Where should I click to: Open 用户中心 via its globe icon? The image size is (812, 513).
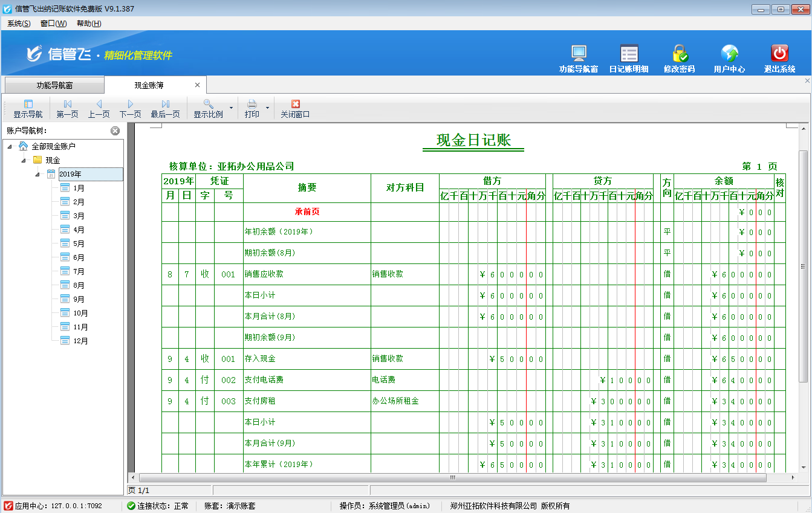click(728, 57)
